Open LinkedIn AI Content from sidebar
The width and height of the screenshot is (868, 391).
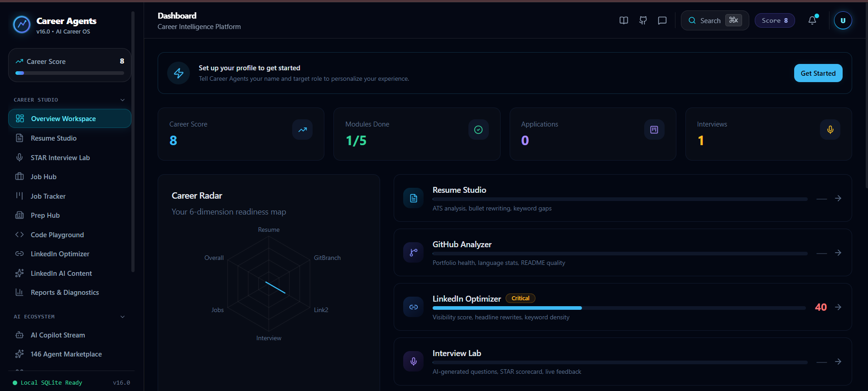pyautogui.click(x=70, y=273)
